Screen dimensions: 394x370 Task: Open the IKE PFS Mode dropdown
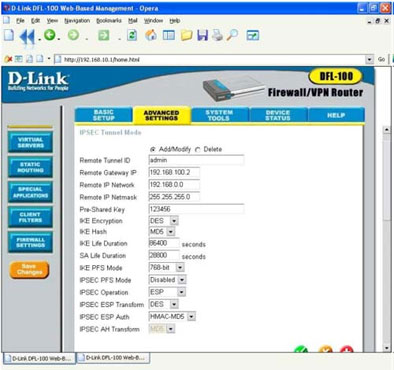[180, 267]
